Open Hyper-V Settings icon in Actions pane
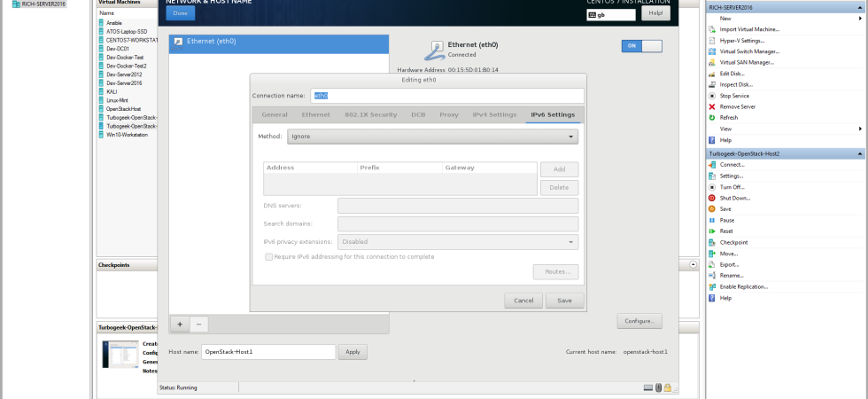 point(712,41)
